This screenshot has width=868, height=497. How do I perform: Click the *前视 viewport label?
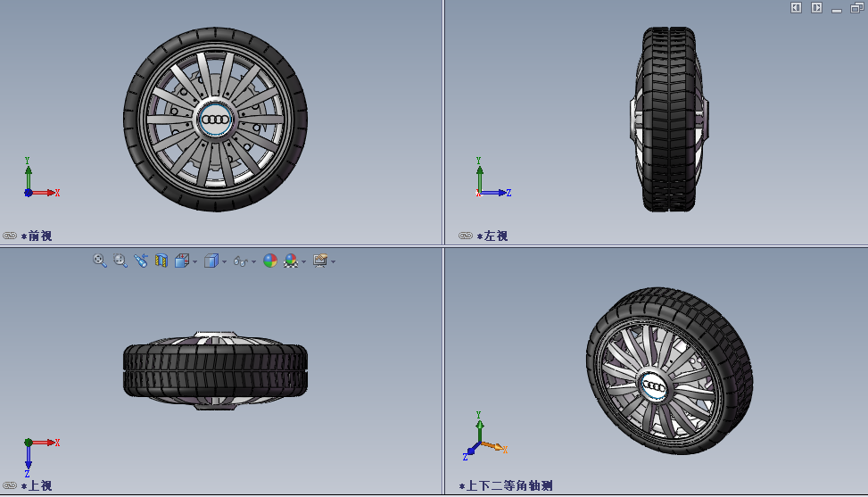pos(37,236)
